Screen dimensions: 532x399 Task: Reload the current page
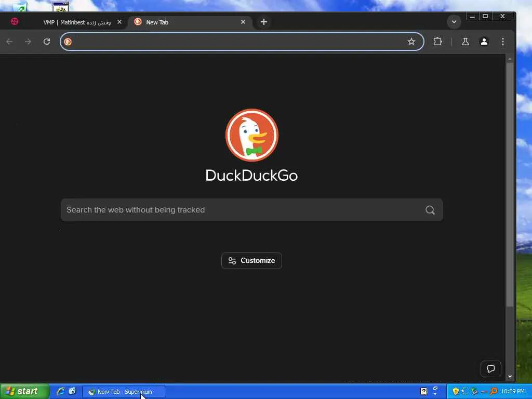point(47,42)
